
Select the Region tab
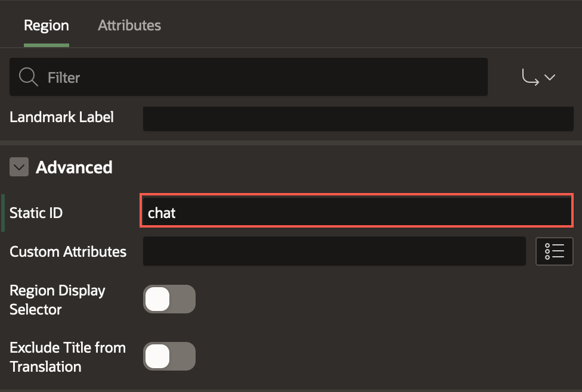46,26
